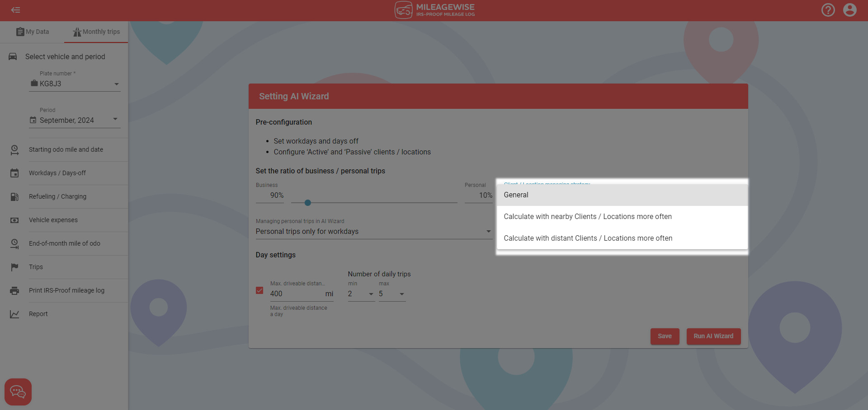Select the General strategy option
The image size is (868, 410).
click(x=622, y=195)
